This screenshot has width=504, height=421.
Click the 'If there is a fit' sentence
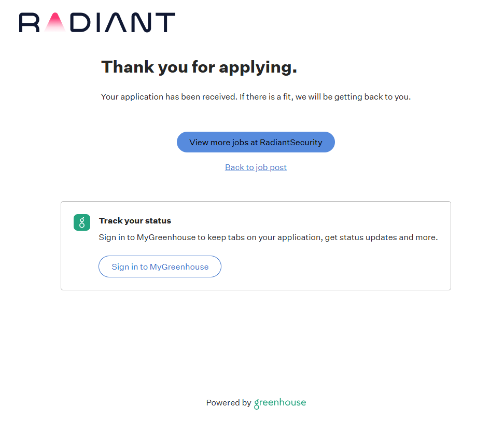tap(325, 97)
